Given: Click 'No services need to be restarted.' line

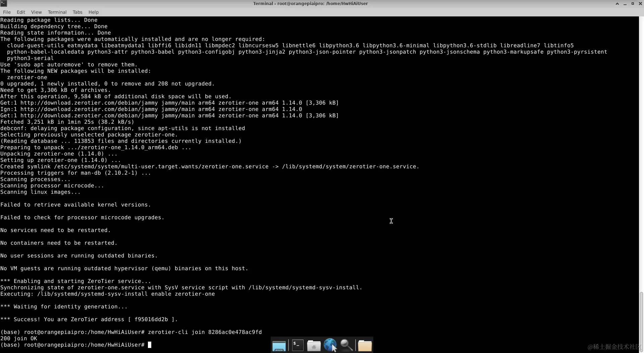Looking at the screenshot, I should click(x=55, y=230).
